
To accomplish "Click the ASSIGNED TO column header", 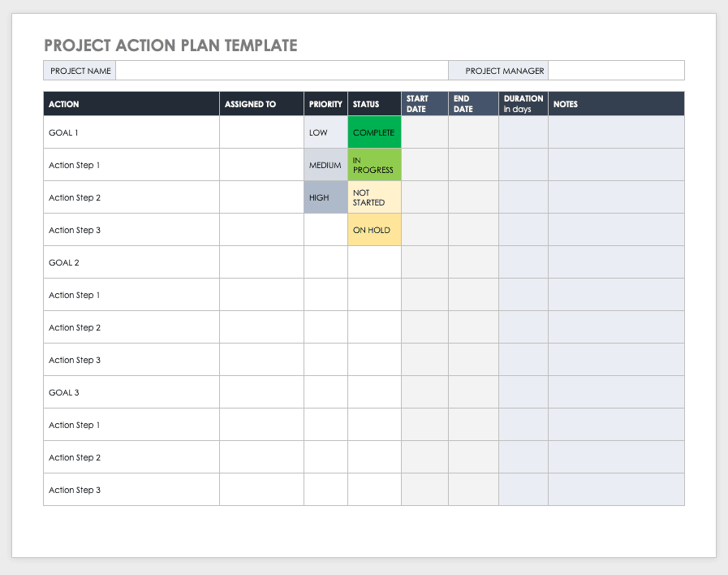I will click(261, 104).
